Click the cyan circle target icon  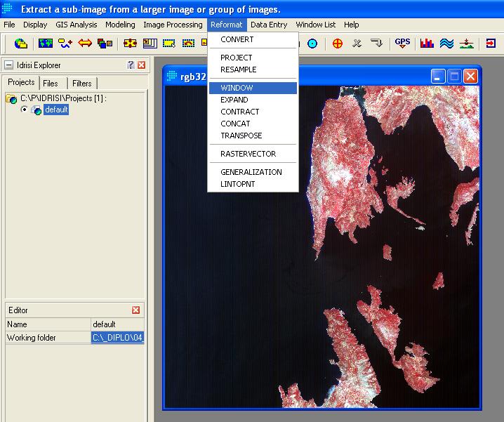312,44
